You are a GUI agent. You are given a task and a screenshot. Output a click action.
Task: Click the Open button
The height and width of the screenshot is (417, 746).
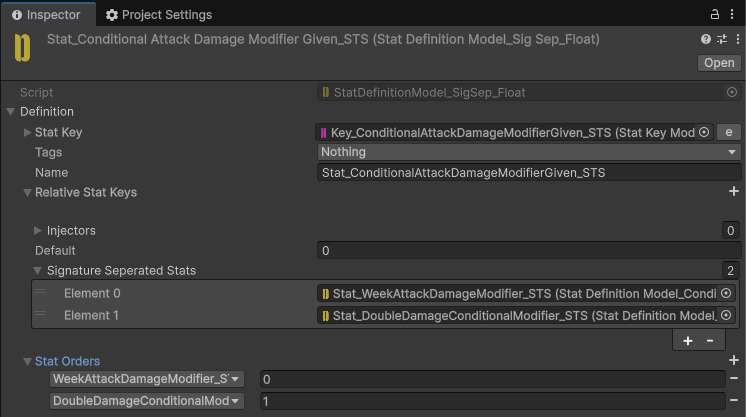click(x=719, y=63)
